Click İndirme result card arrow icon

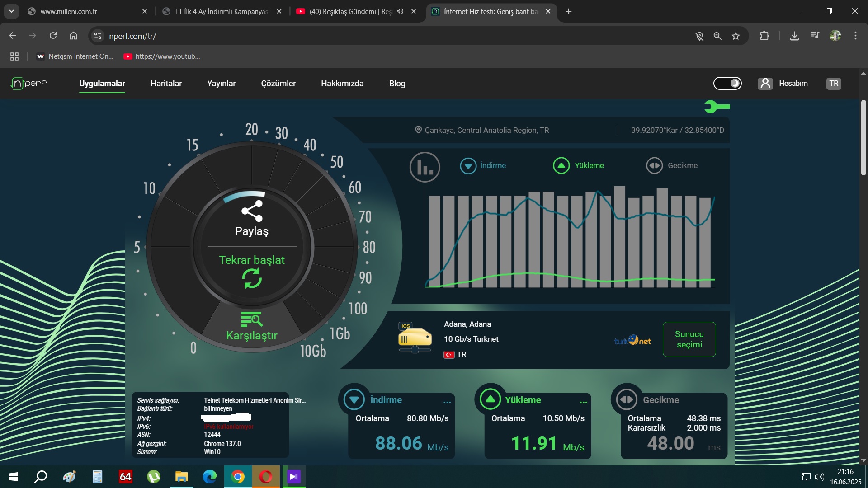(x=354, y=399)
